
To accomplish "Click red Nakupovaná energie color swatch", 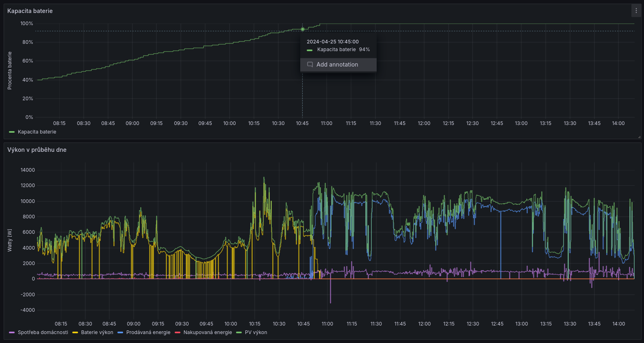I will (178, 332).
